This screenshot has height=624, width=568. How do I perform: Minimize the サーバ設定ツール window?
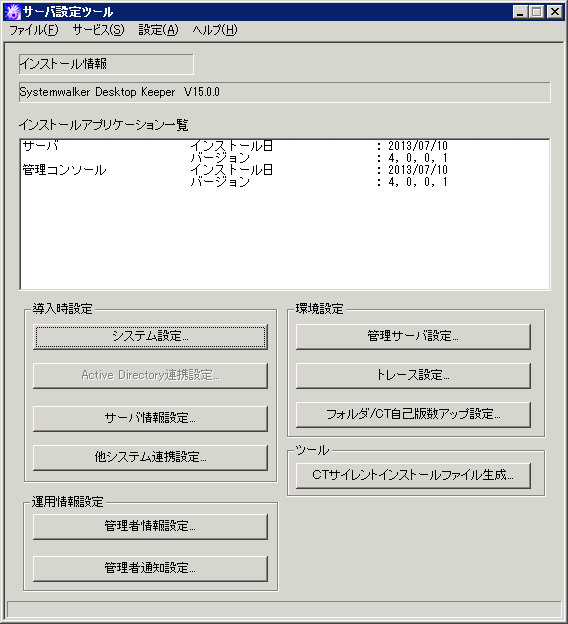pos(520,12)
